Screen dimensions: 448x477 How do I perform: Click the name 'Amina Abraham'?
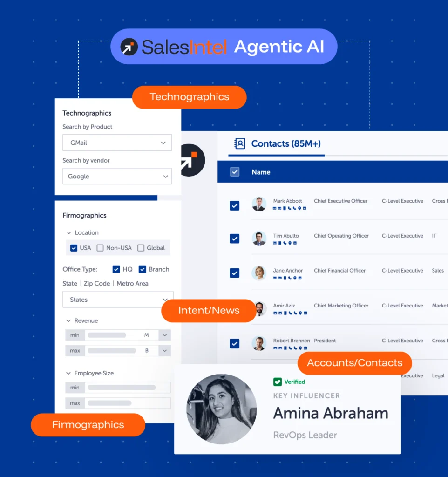point(331,414)
